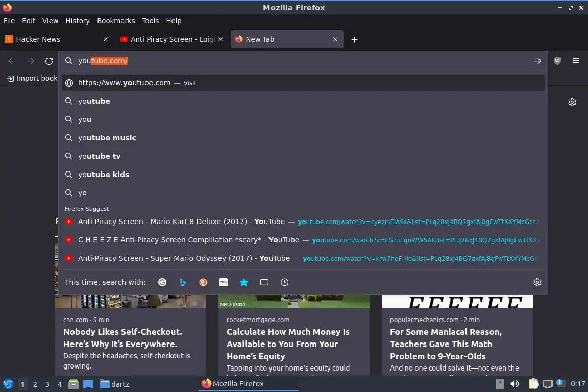Close the New Tab tab
The width and height of the screenshot is (588, 392).
point(335,39)
